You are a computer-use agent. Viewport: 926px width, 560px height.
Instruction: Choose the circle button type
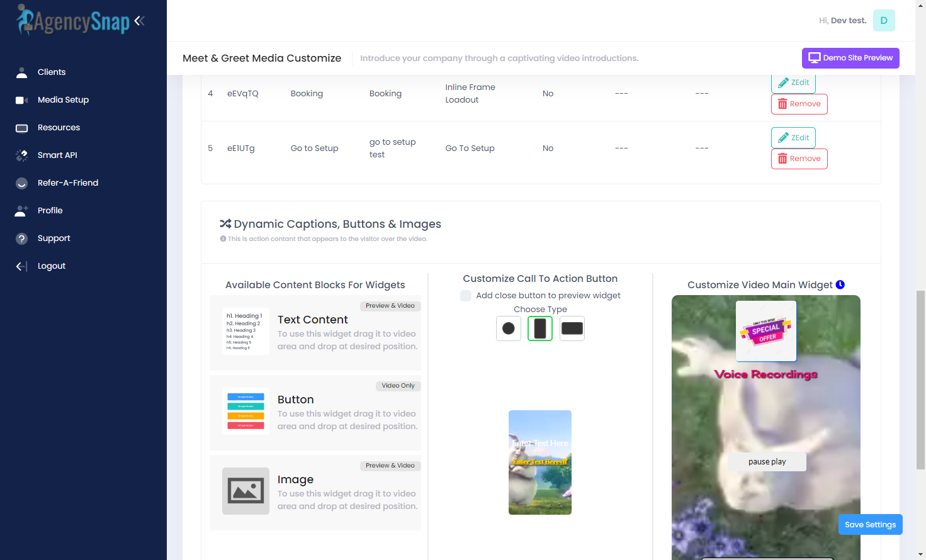point(509,328)
